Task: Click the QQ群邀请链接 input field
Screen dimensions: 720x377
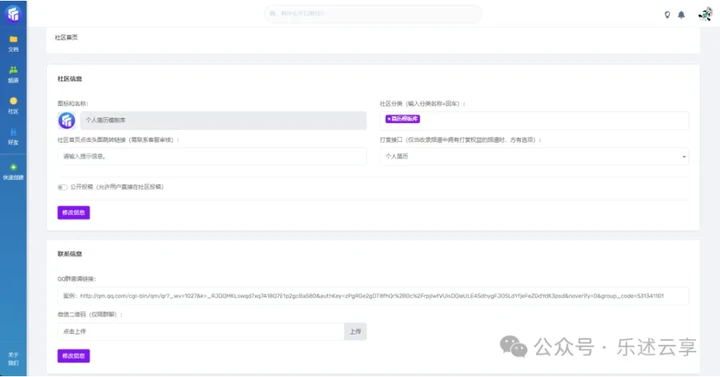Action: tap(373, 296)
